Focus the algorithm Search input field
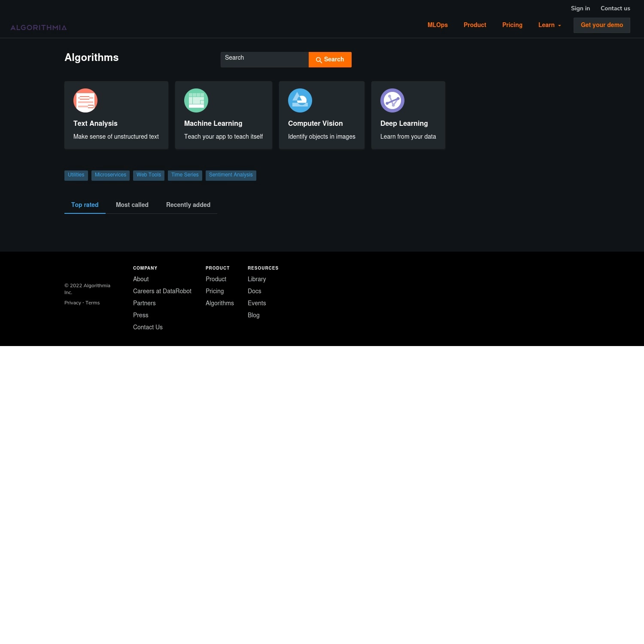 (x=264, y=60)
